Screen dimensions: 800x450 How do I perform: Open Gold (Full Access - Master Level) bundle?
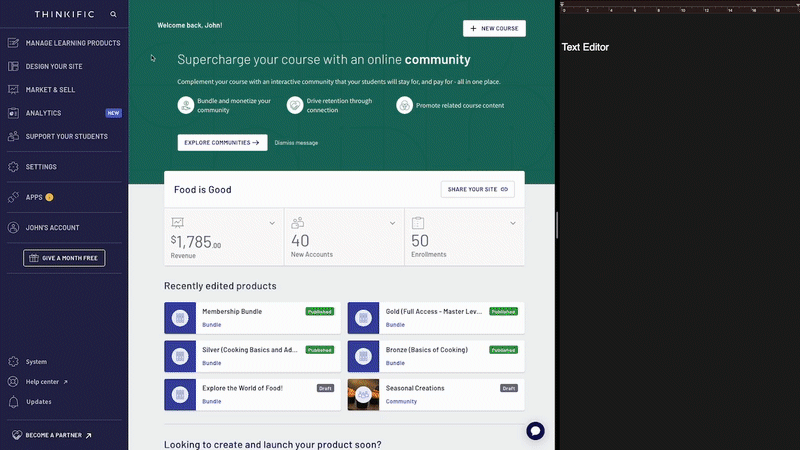click(x=436, y=318)
